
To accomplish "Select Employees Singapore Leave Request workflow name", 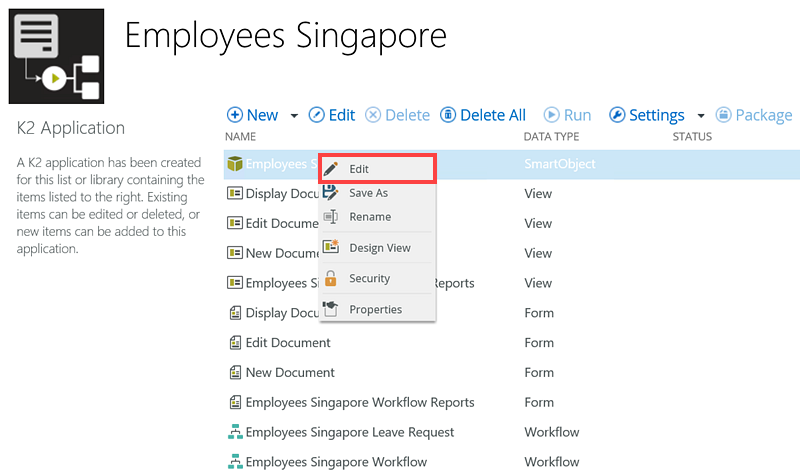I will pyautogui.click(x=349, y=433).
